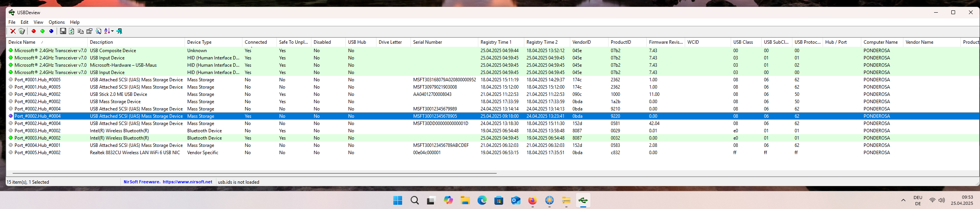Click serial number AA04012700008043
This screenshot has height=209, width=980.
tap(432, 94)
